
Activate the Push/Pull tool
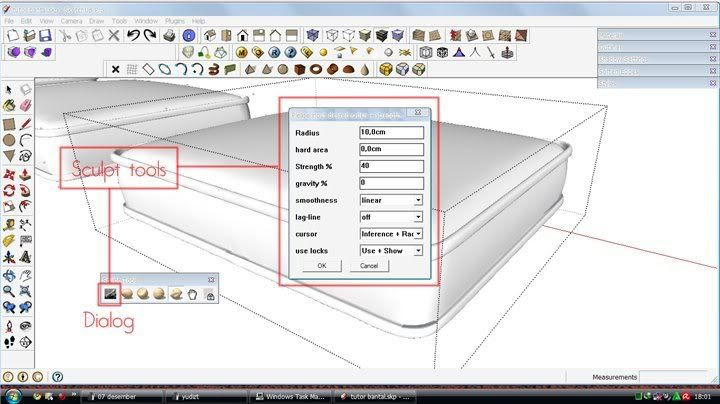tap(25, 174)
